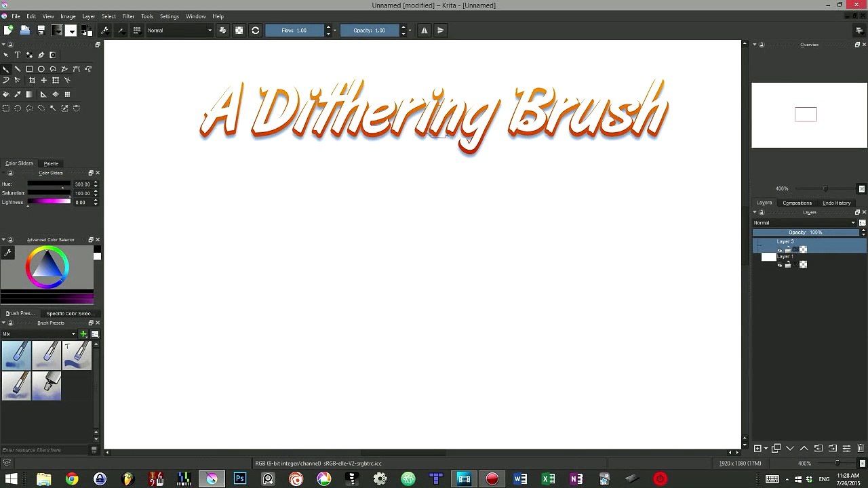
Task: Select the Line tool
Action: [17, 68]
